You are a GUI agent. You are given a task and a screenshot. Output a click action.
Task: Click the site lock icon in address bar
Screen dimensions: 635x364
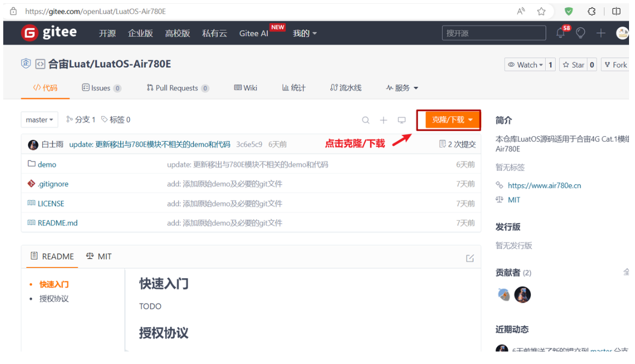click(14, 11)
